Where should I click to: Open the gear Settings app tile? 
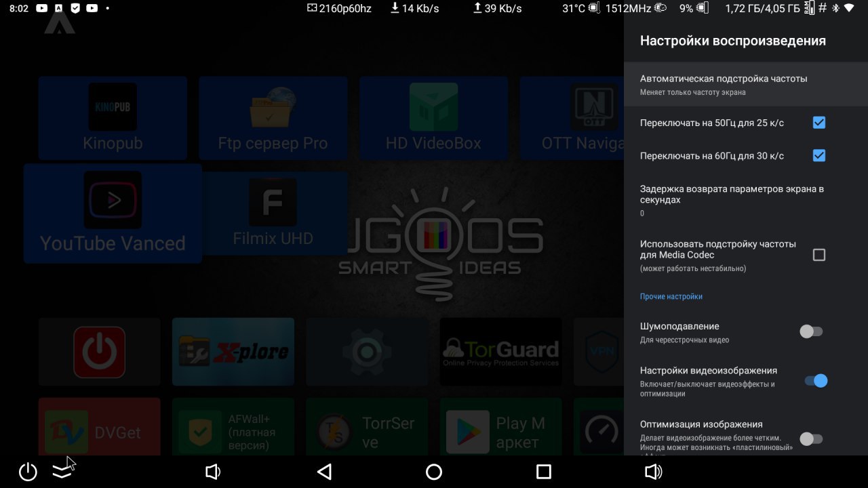coord(367,352)
